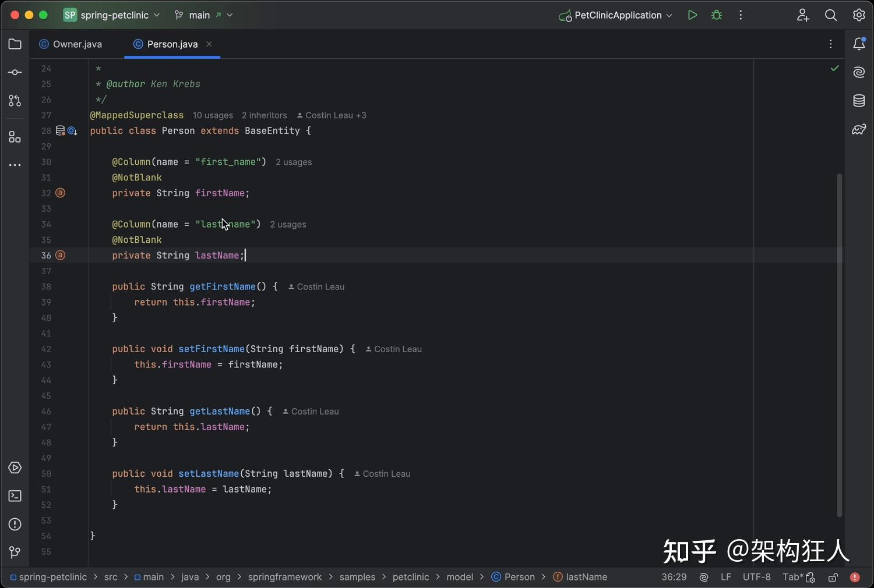Click the samples breadcrumb

click(x=357, y=577)
